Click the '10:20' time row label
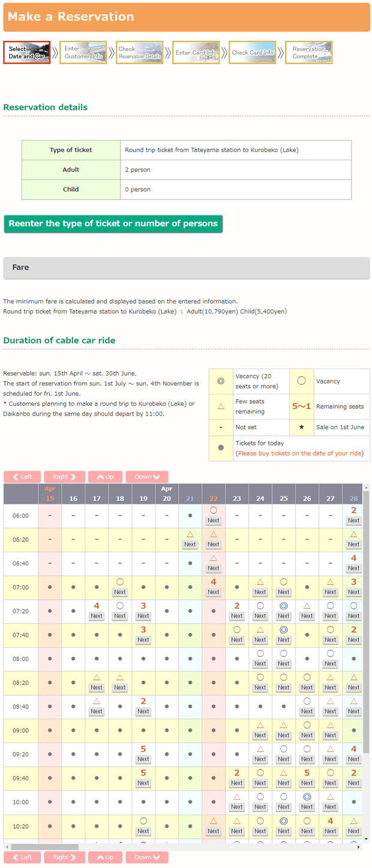Screen dimensions: 372x868 [21, 827]
